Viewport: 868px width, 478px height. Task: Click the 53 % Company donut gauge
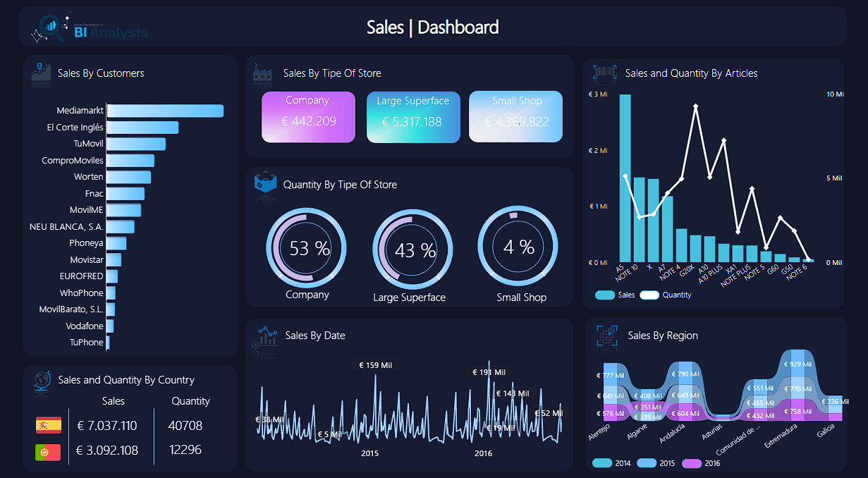pyautogui.click(x=306, y=247)
